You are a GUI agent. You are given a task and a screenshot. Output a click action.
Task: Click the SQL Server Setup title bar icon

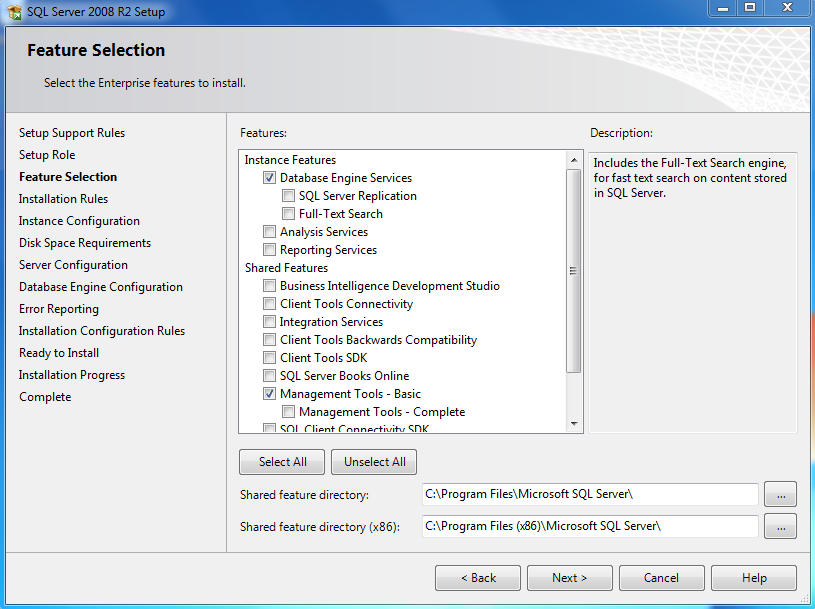pyautogui.click(x=14, y=11)
